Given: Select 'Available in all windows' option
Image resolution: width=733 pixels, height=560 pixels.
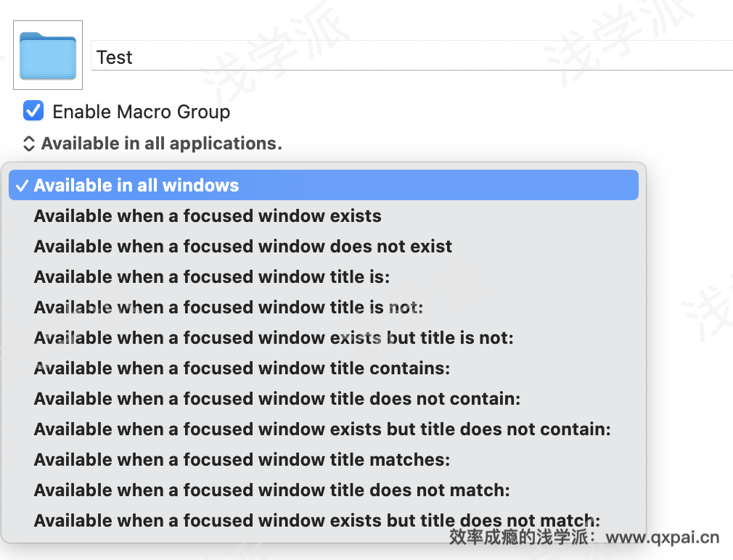Looking at the screenshot, I should [x=136, y=185].
